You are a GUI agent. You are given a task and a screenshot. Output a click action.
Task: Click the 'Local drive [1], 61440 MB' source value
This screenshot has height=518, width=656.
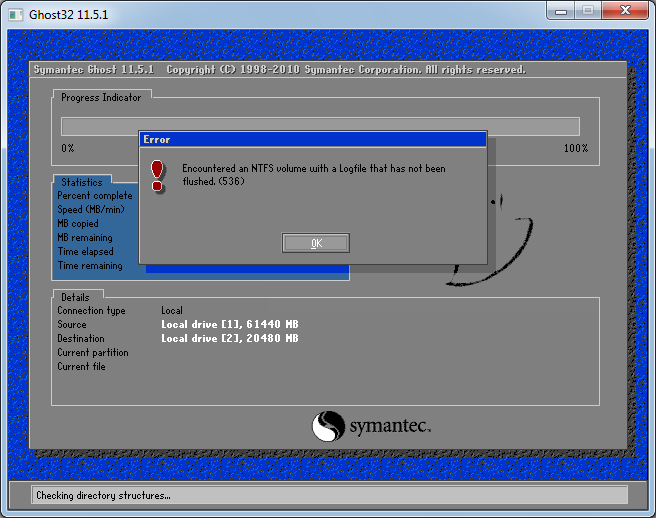pos(230,324)
